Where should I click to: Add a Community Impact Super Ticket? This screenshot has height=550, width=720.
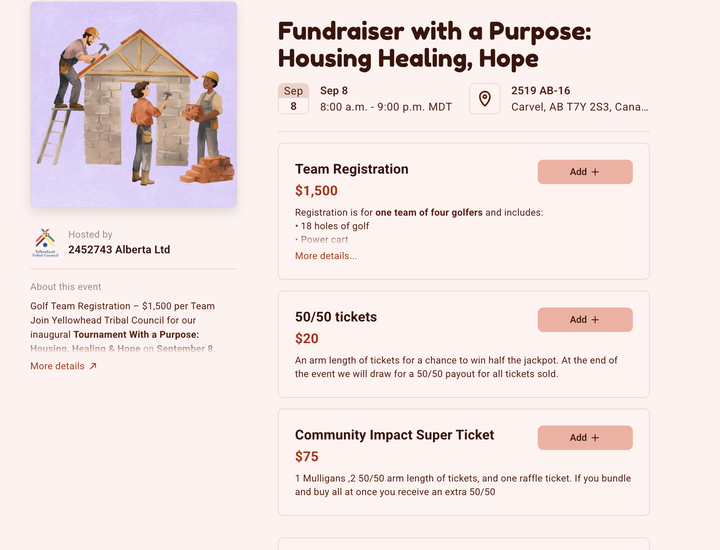coord(585,438)
